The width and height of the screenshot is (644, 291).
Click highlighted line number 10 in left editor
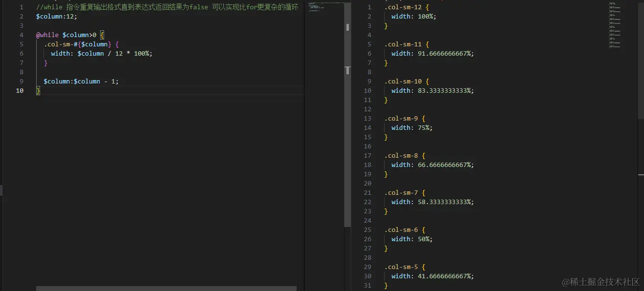[20, 91]
